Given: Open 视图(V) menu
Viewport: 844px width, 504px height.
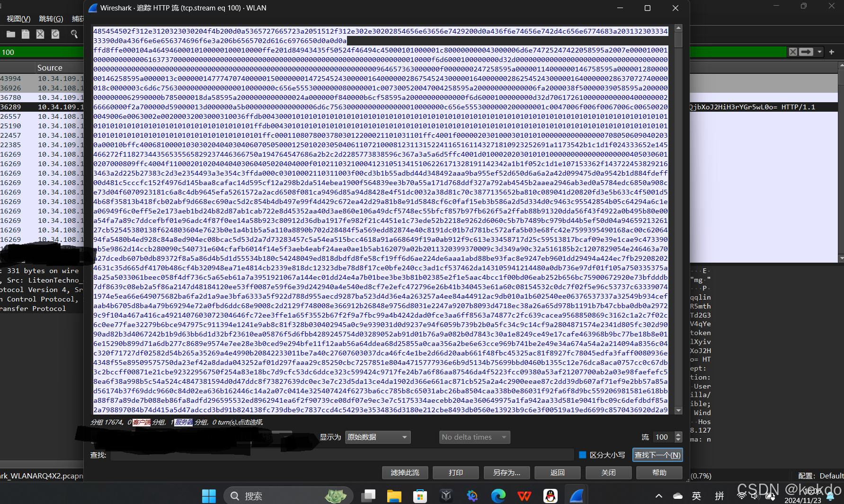Looking at the screenshot, I should tap(18, 19).
